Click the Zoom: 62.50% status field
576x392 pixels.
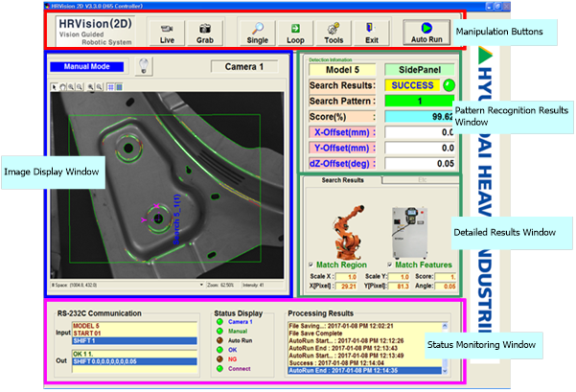[221, 285]
